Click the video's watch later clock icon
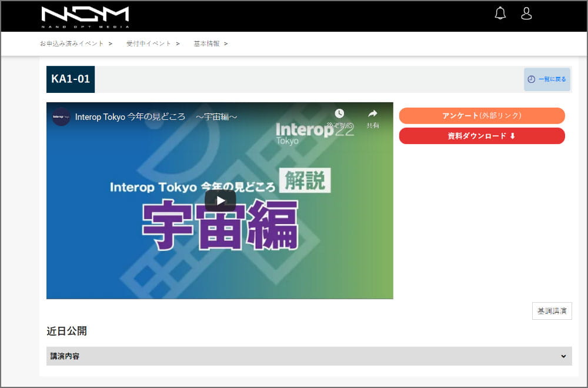This screenshot has width=588, height=388. click(x=339, y=113)
